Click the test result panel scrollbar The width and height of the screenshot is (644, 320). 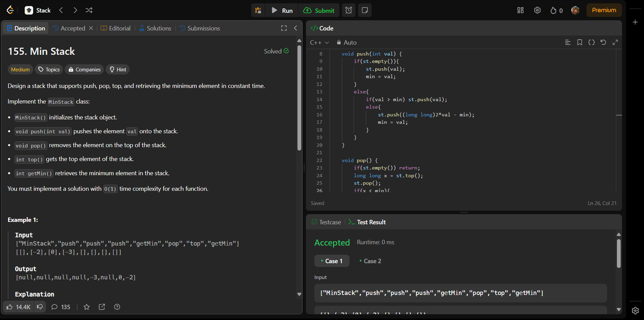tap(618, 253)
